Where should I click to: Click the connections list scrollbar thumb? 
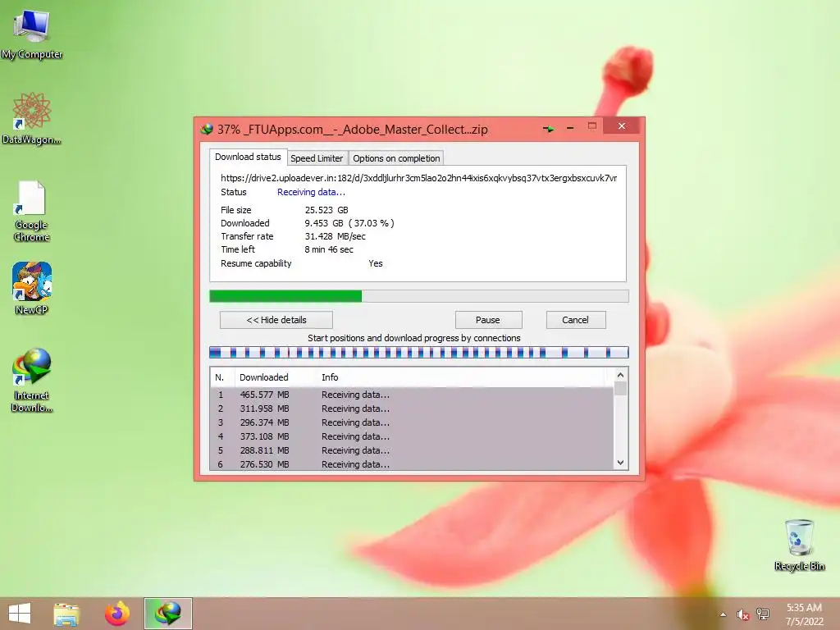click(x=620, y=388)
